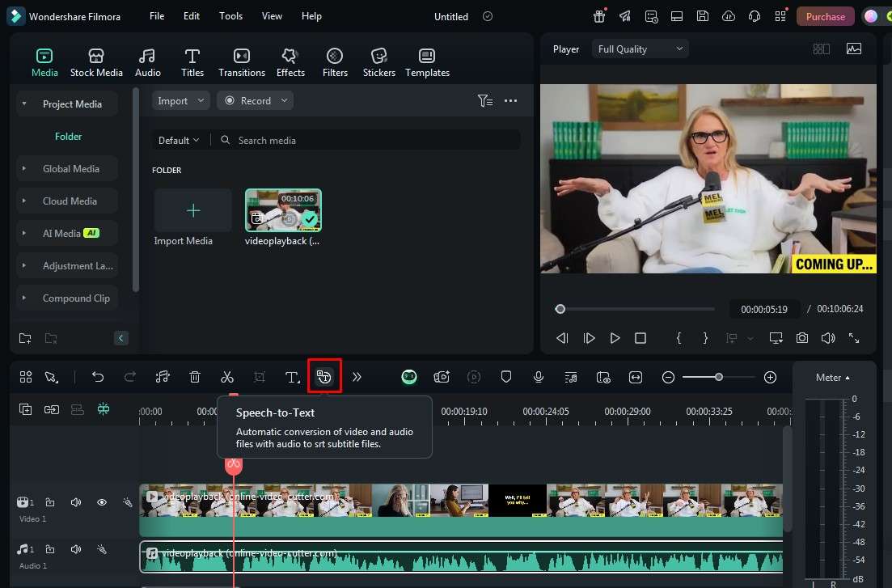The width and height of the screenshot is (892, 588).
Task: Step to previous frame
Action: click(x=562, y=338)
